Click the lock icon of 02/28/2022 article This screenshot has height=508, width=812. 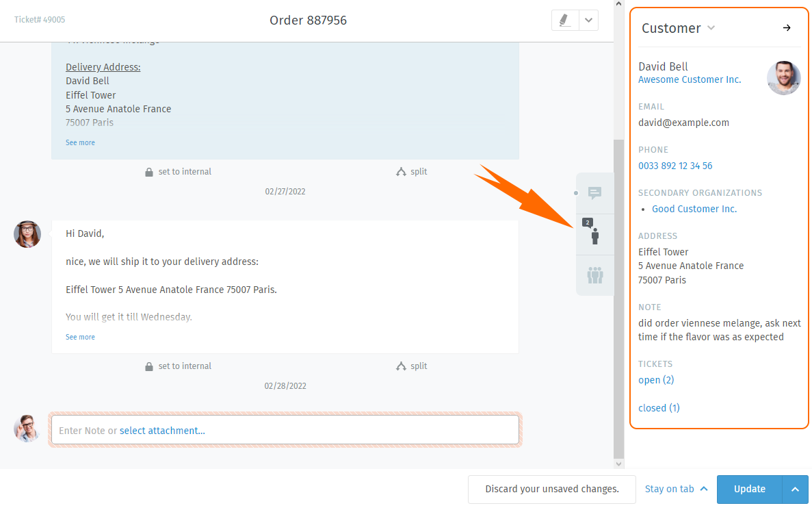click(149, 366)
